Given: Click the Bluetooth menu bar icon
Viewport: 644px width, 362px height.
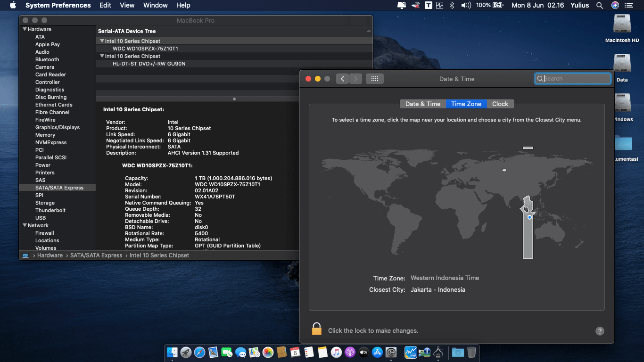Looking at the screenshot, I should coord(452,5).
